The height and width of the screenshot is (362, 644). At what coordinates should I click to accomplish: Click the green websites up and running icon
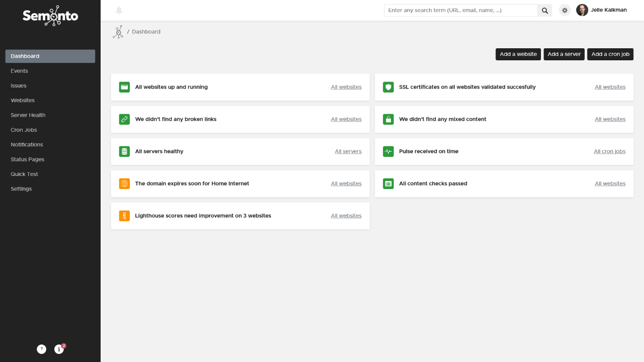click(124, 87)
